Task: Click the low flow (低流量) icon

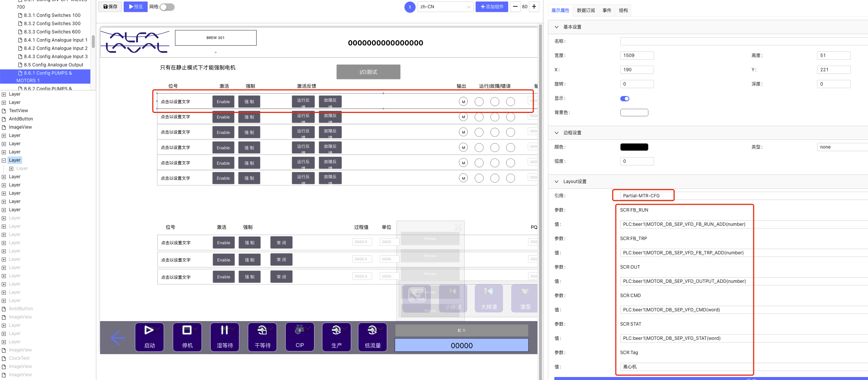Action: click(x=373, y=336)
